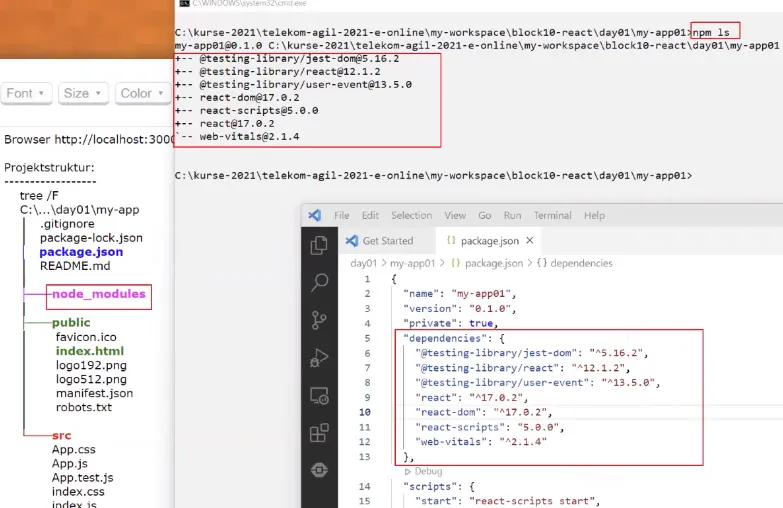Open the Size dropdown
The width and height of the screenshot is (783, 508).
click(x=83, y=93)
